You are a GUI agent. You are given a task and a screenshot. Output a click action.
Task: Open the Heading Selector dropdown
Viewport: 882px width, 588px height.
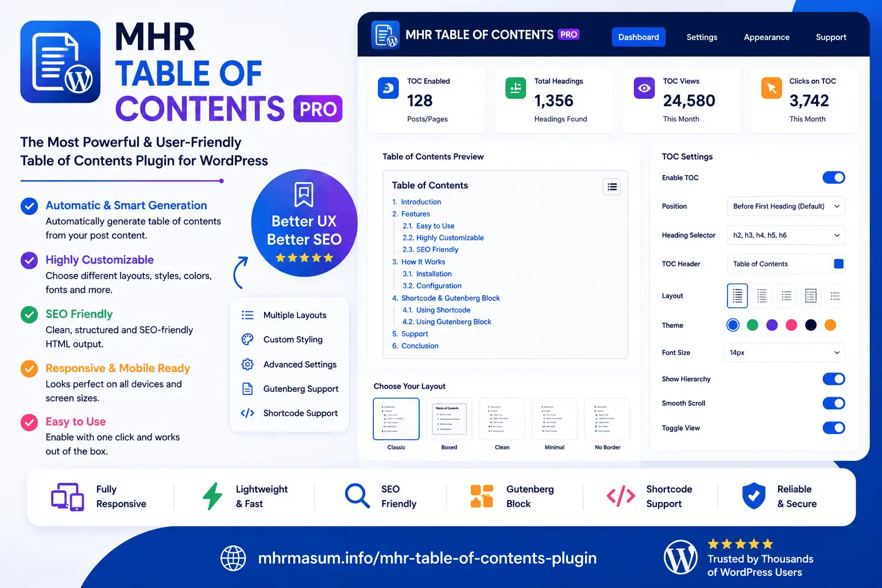[x=786, y=235]
